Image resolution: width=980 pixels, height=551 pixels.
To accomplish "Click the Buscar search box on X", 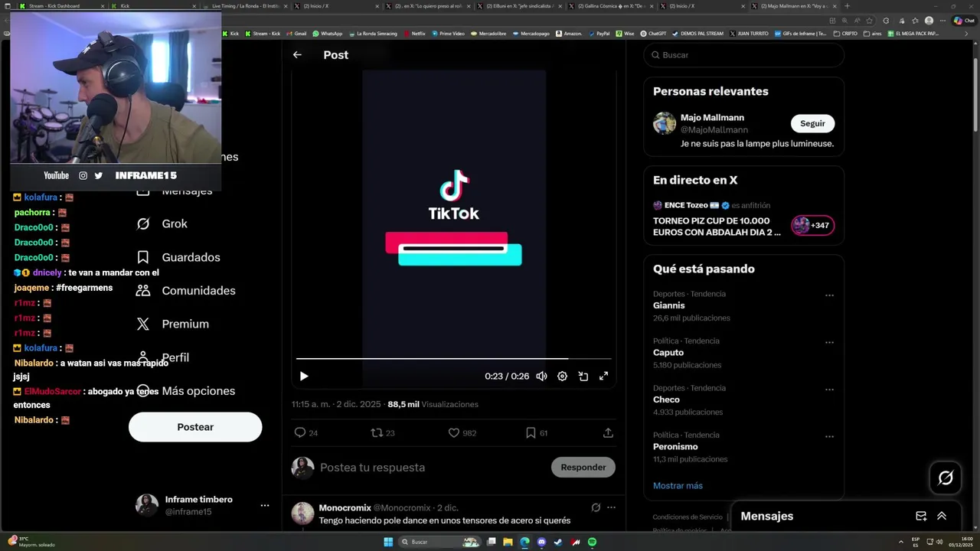I will (x=743, y=55).
